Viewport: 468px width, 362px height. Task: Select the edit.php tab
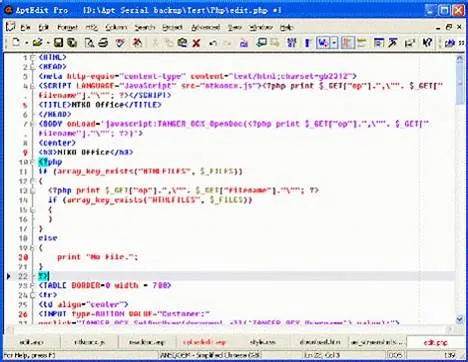click(435, 342)
